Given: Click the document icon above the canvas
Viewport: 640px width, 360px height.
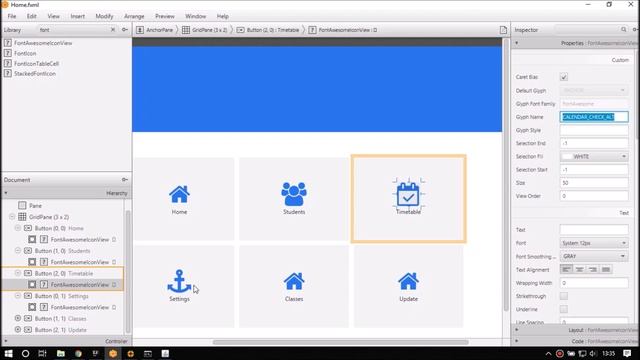Looking at the screenshot, I should point(503,30).
